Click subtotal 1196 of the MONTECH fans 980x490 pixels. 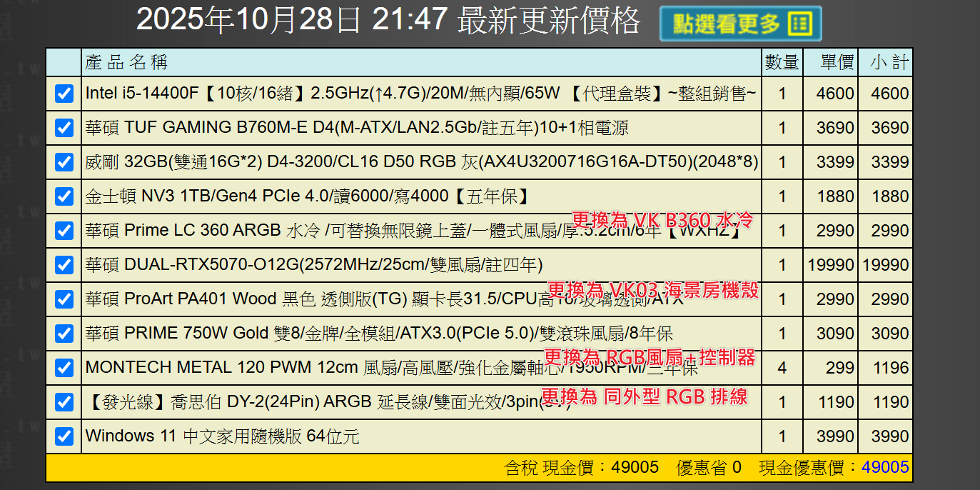pyautogui.click(x=890, y=368)
